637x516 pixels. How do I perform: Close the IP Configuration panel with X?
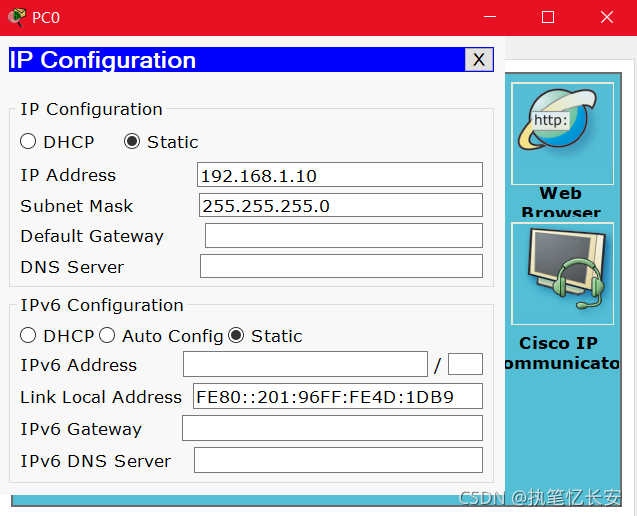coord(479,60)
